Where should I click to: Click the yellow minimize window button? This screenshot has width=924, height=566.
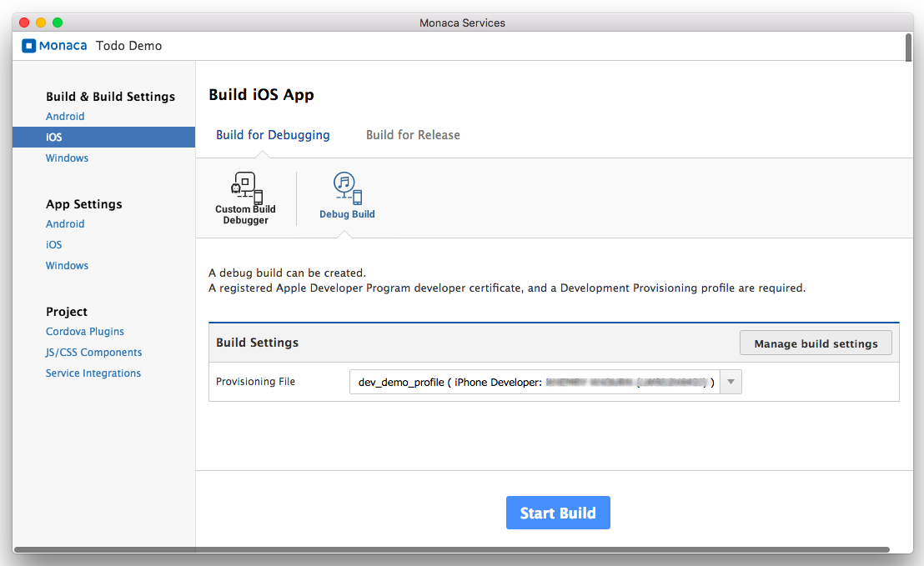pos(41,23)
